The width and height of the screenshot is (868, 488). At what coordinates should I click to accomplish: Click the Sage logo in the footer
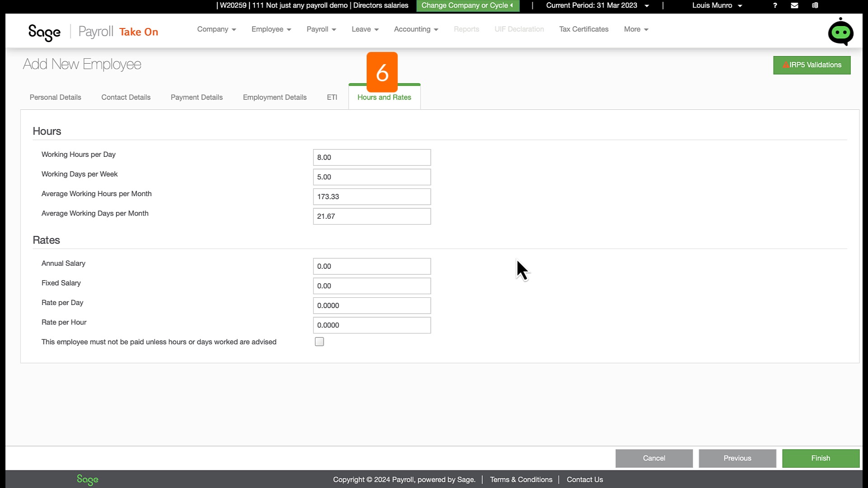(87, 479)
